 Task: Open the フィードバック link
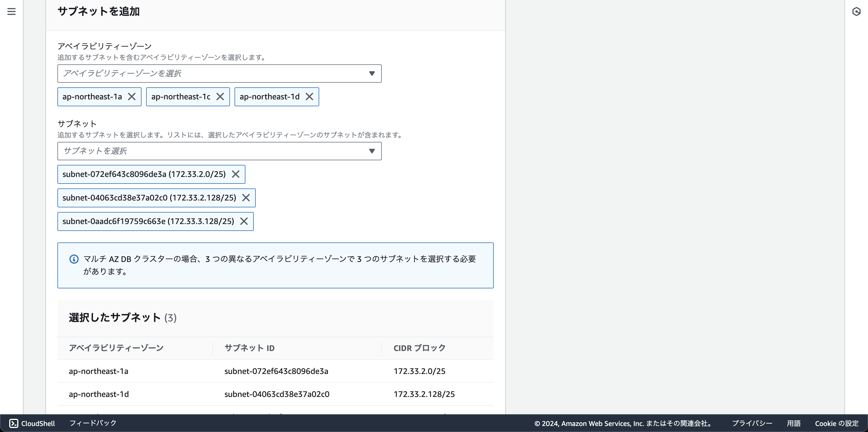(x=93, y=423)
